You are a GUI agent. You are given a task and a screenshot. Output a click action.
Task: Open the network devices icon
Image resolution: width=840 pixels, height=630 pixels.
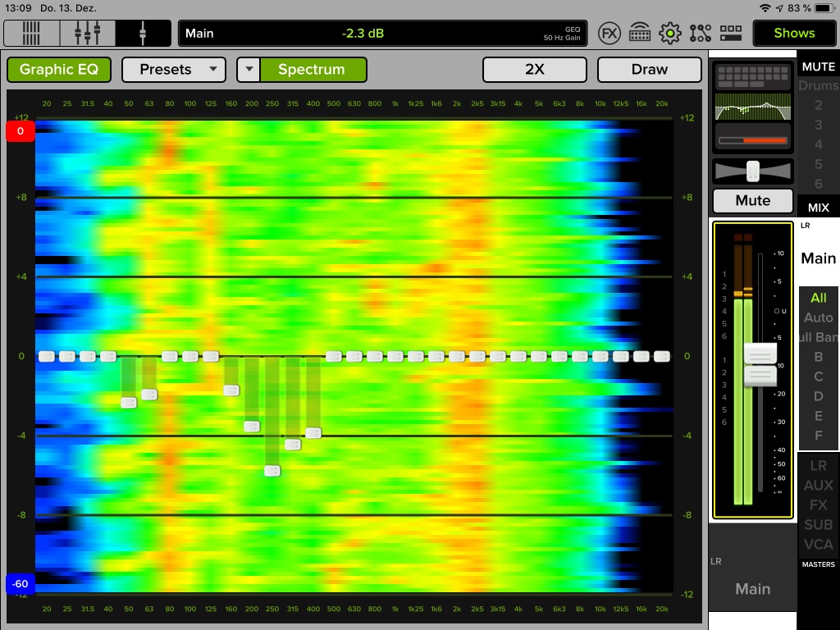click(640, 34)
